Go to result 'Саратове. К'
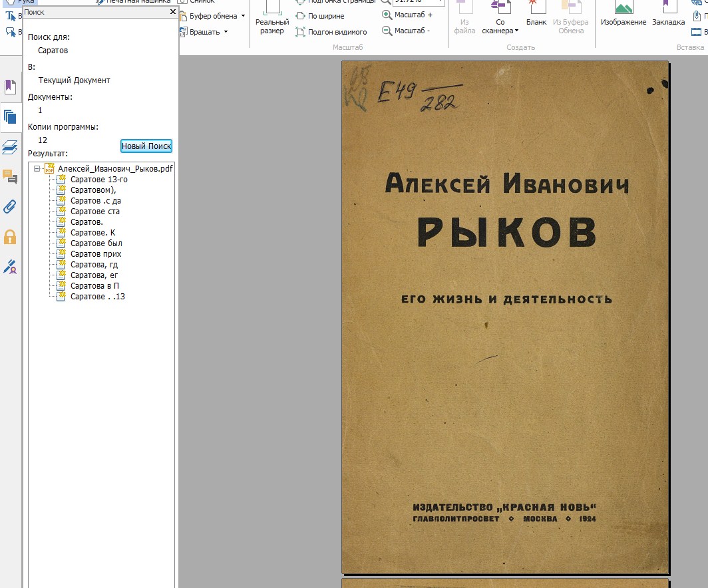708x588 pixels. coord(92,233)
